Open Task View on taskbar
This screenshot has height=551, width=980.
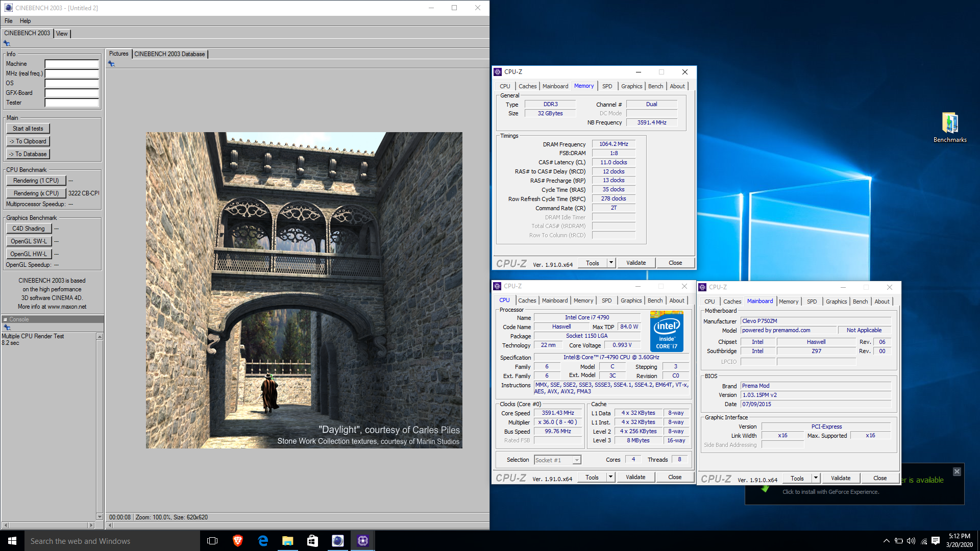[212, 541]
